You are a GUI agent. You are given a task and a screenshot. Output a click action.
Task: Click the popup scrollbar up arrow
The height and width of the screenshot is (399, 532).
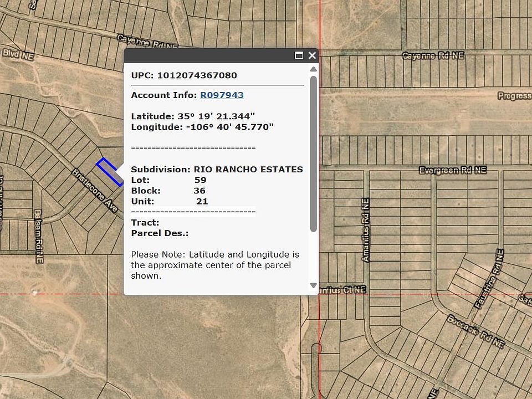click(x=314, y=69)
